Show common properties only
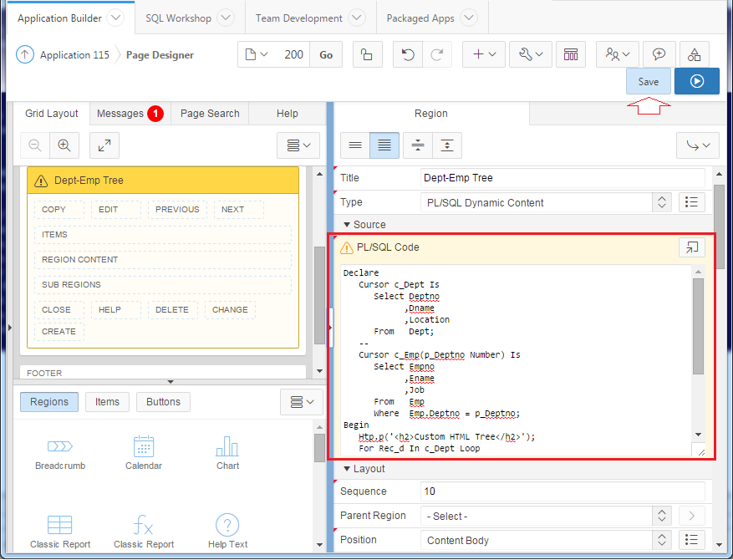This screenshot has height=560, width=733. pyautogui.click(x=355, y=145)
